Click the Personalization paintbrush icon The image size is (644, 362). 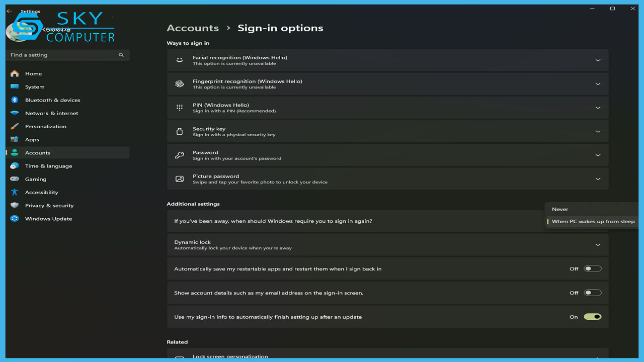15,126
